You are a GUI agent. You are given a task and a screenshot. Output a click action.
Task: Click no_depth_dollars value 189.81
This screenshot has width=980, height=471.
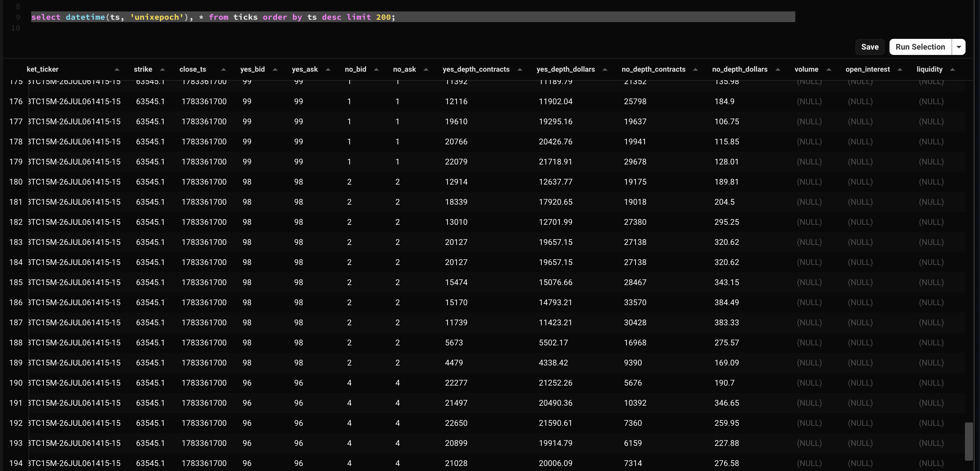(x=726, y=182)
